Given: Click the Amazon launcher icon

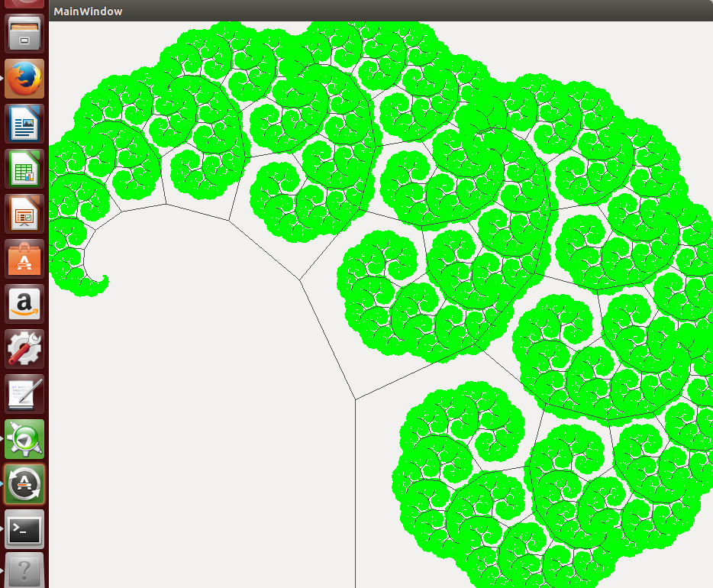Looking at the screenshot, I should [24, 304].
